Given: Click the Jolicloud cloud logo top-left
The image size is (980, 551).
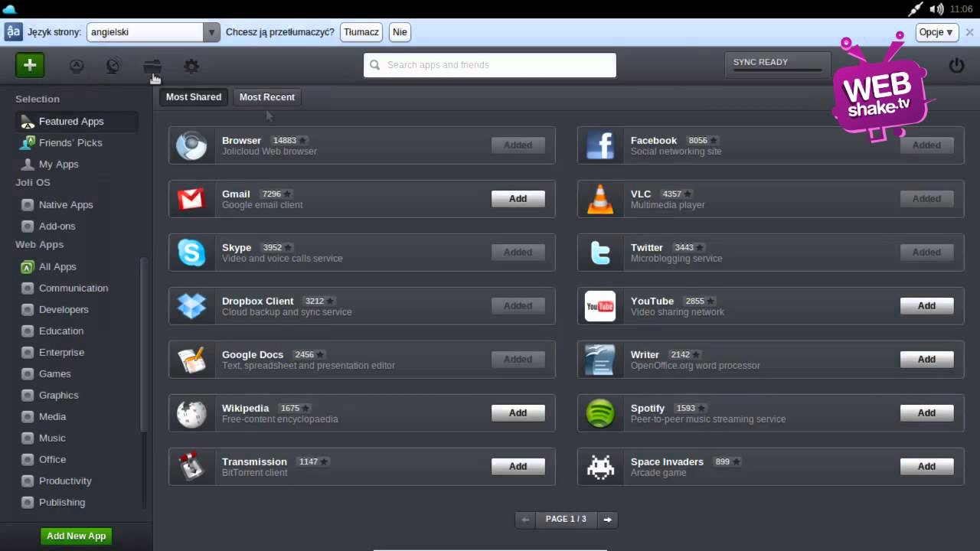Looking at the screenshot, I should pyautogui.click(x=9, y=9).
